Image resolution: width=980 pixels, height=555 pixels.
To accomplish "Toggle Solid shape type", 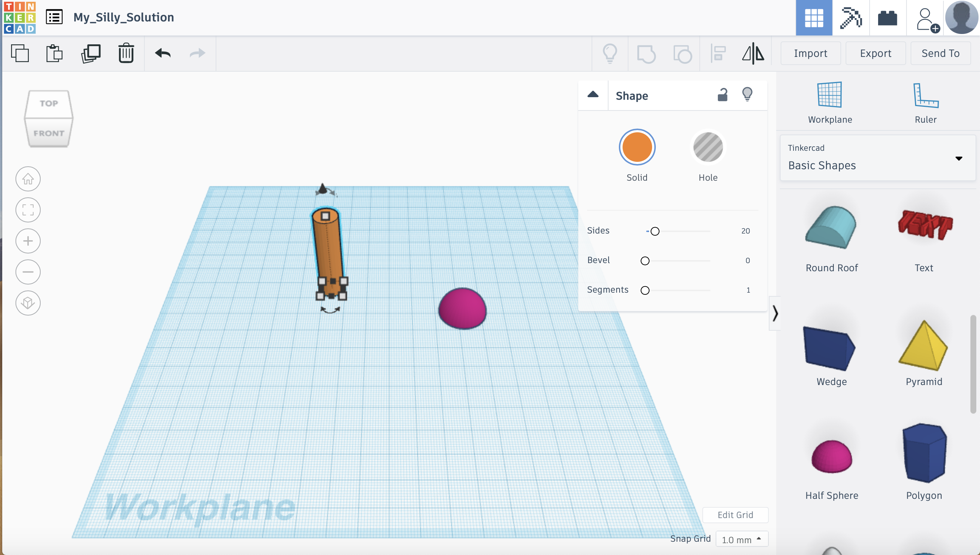I will point(637,147).
